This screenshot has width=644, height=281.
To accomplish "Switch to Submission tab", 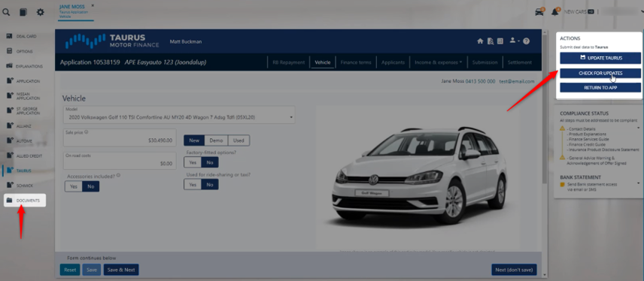I will click(485, 62).
